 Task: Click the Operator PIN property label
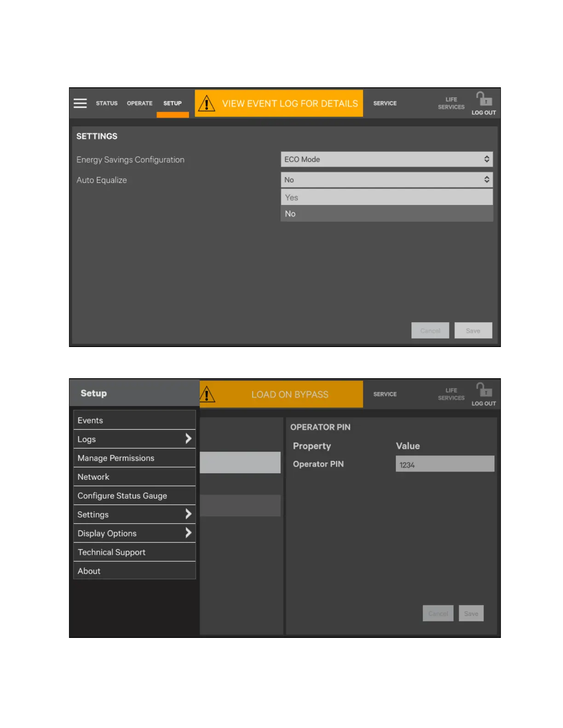click(x=318, y=464)
